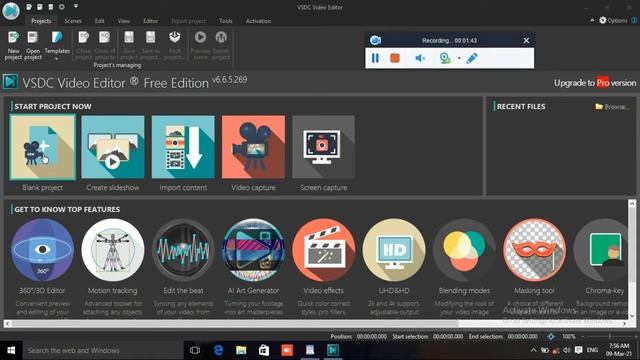This screenshot has height=360, width=640.
Task: Click the recorder webcam icon
Action: click(x=445, y=58)
